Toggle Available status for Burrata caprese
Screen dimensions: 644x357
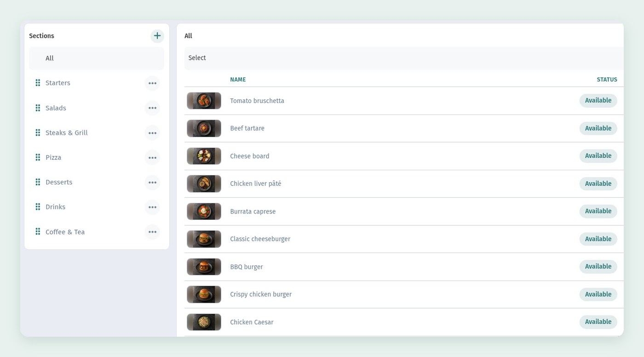point(598,211)
